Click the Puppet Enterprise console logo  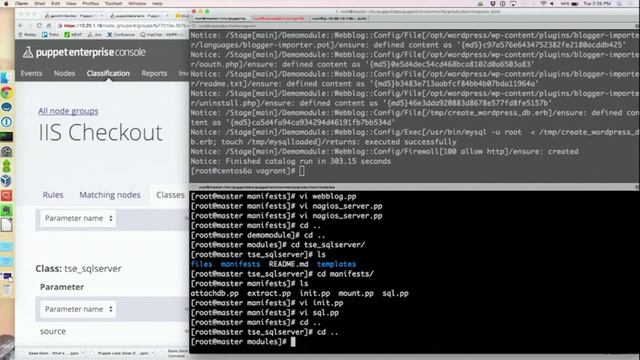pos(84,52)
